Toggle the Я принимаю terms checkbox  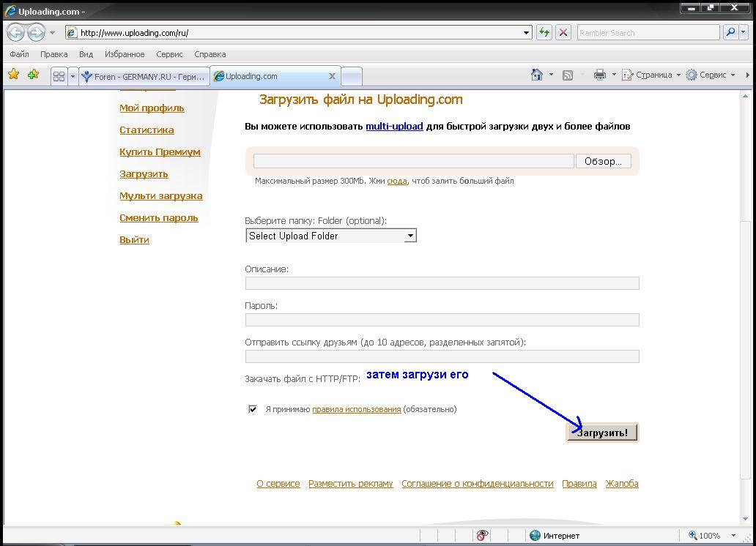[x=253, y=409]
